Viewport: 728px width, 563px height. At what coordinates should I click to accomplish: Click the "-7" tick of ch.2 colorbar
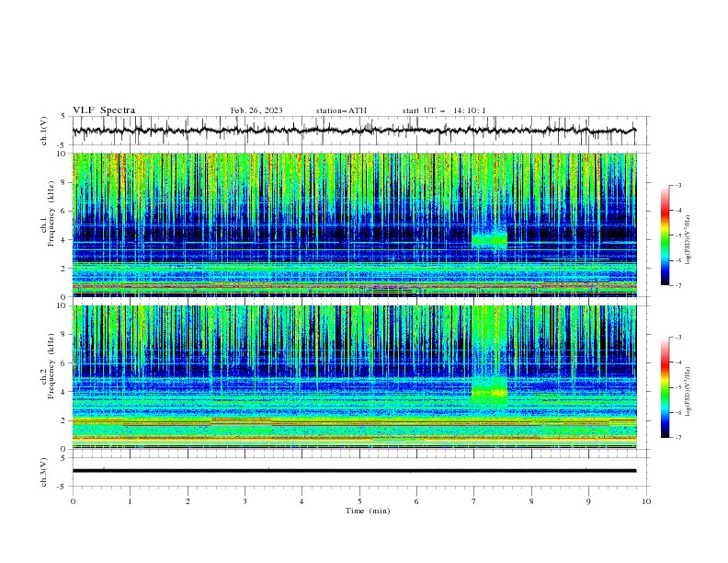(677, 437)
